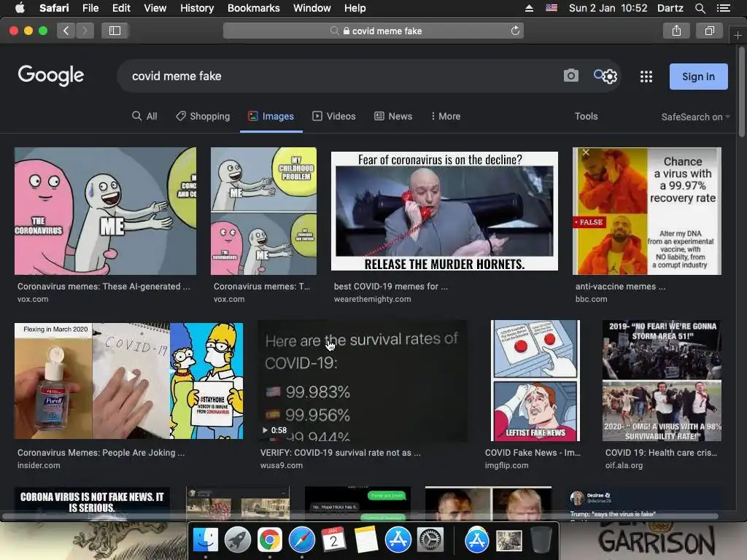This screenshot has width=747, height=560.
Task: Click the Safari compass icon in the Dock
Action: 301,540
